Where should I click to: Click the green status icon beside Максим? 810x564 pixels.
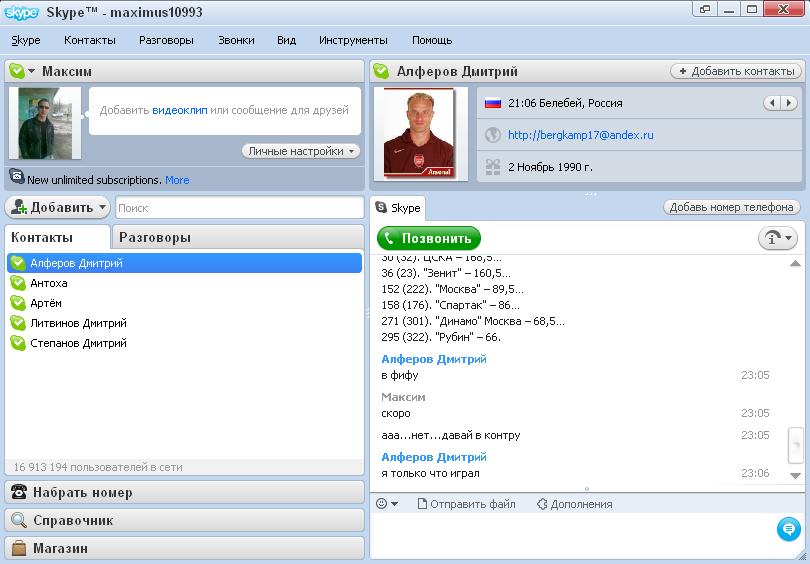click(x=17, y=71)
